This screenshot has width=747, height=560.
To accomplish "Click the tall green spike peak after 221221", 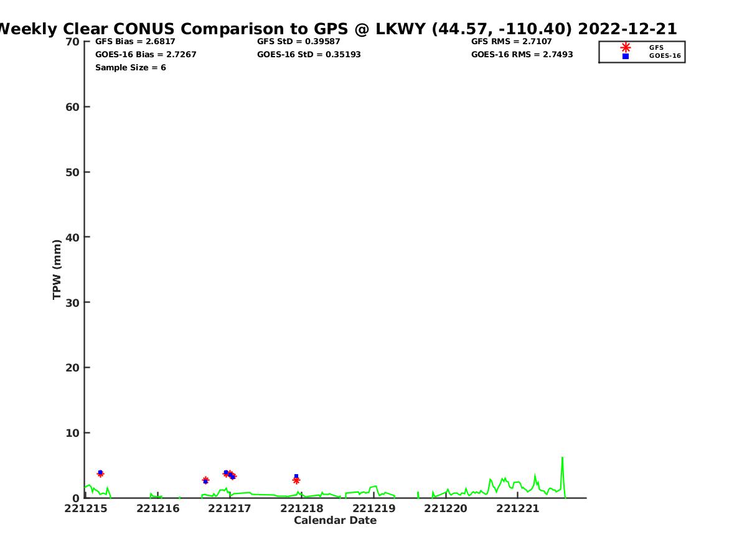I will pos(562,458).
